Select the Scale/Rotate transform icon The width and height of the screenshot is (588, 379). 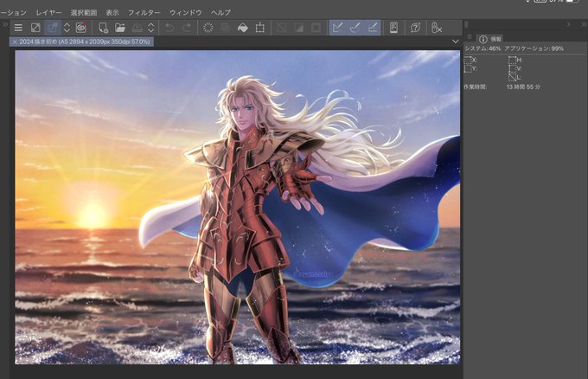click(x=260, y=28)
